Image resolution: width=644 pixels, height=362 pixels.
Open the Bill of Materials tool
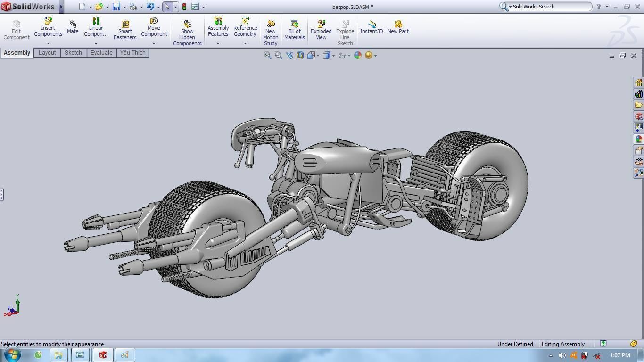[x=295, y=30]
